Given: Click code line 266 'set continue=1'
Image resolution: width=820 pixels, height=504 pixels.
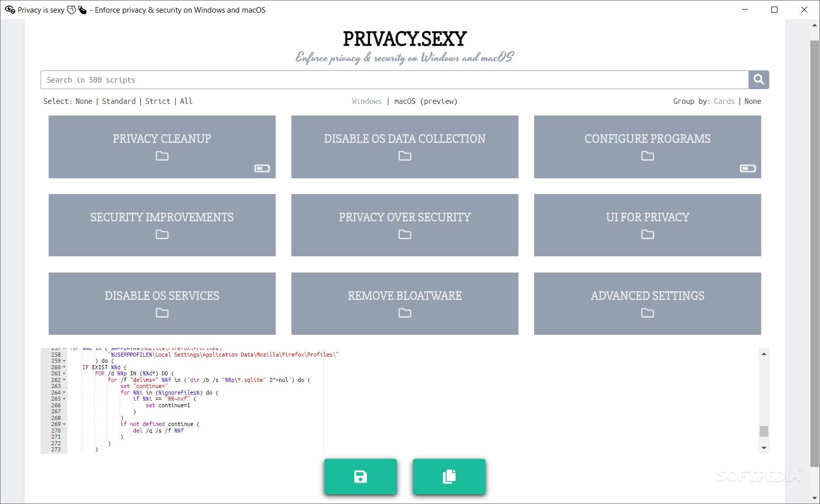Looking at the screenshot, I should pos(168,406).
